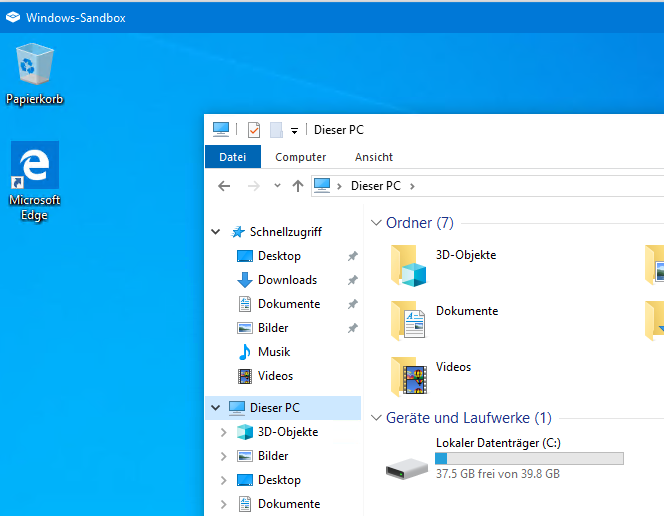
Task: Go up one level with up arrow
Action: tap(298, 186)
